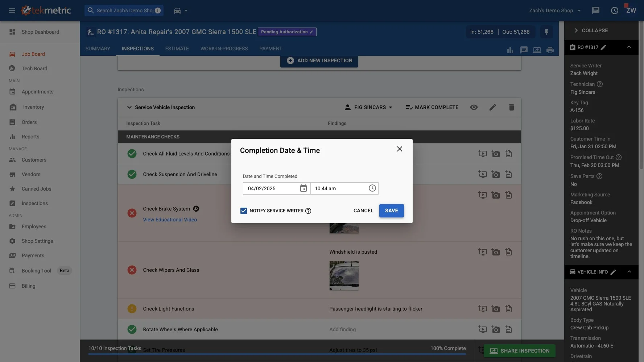Collapse the RO #1317 details section
Screen dimensions: 644x362
[629, 47]
